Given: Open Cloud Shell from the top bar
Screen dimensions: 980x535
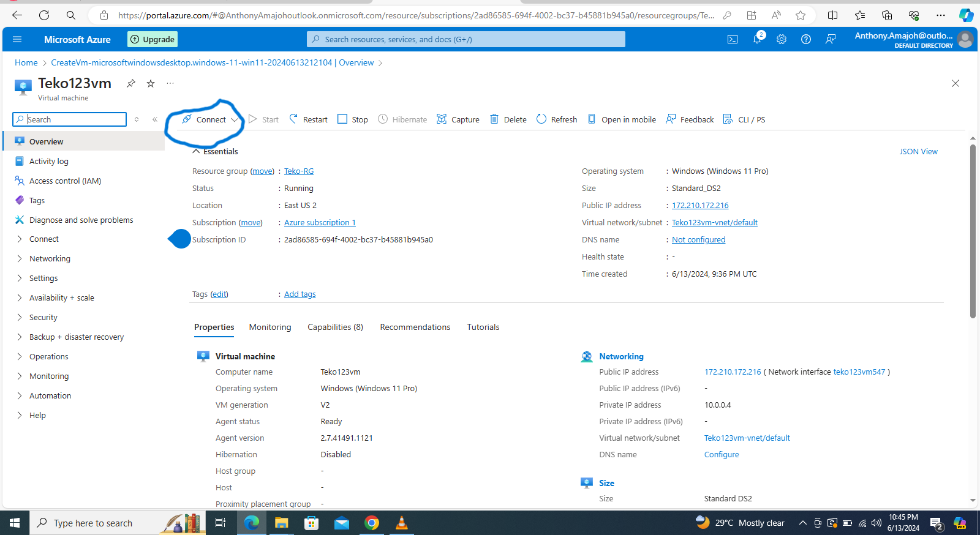Looking at the screenshot, I should pyautogui.click(x=733, y=39).
